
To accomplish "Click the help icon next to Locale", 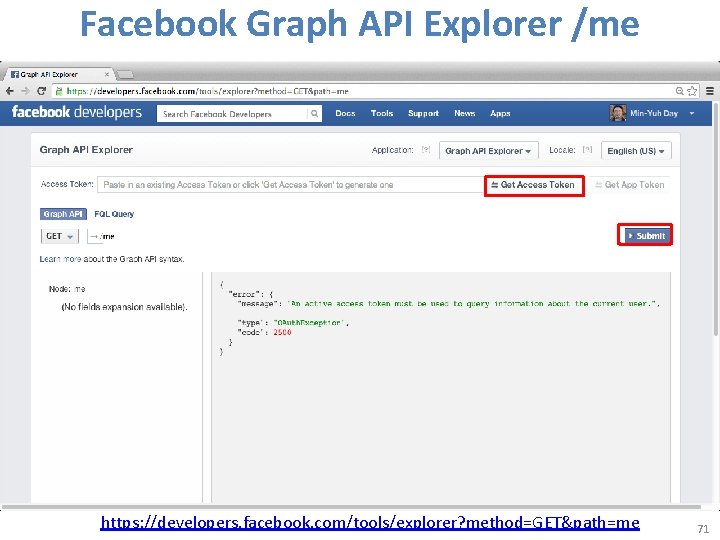I will (587, 150).
